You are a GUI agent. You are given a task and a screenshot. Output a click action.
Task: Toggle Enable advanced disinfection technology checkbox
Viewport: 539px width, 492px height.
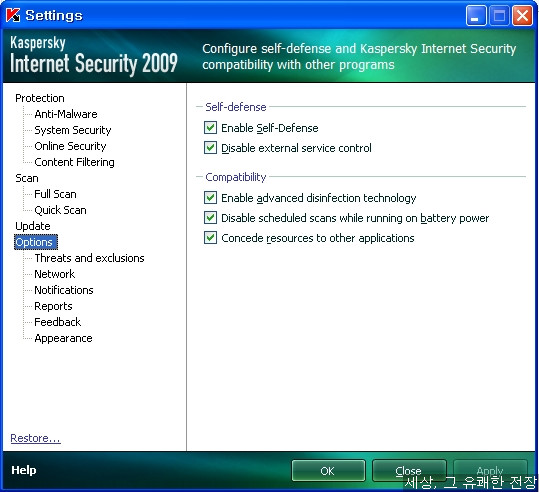click(210, 198)
